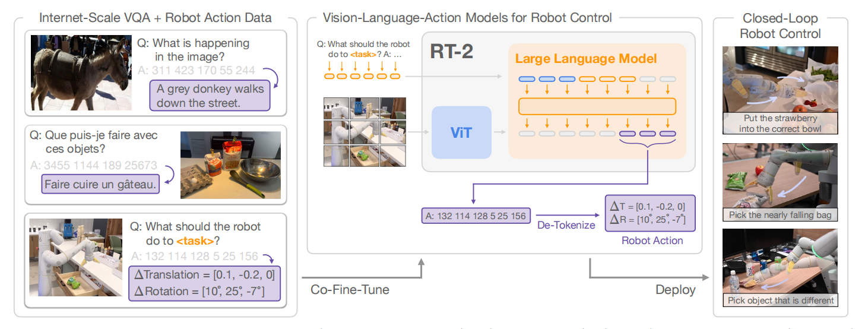Click the "Pick object that is different" caption
Image resolution: width=868 pixels, height=329 pixels.
click(781, 300)
